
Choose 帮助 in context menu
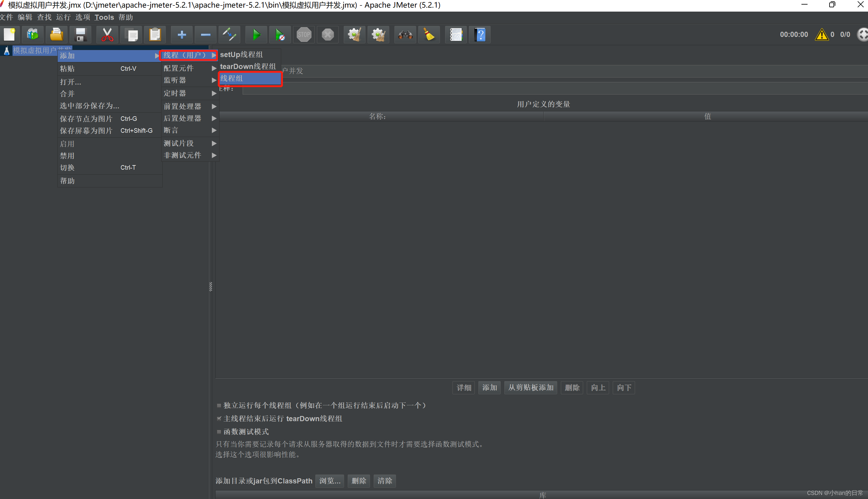pos(109,181)
